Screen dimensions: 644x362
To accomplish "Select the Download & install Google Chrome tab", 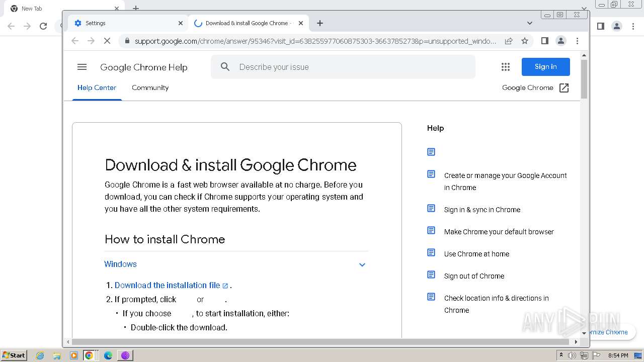I will [x=249, y=23].
